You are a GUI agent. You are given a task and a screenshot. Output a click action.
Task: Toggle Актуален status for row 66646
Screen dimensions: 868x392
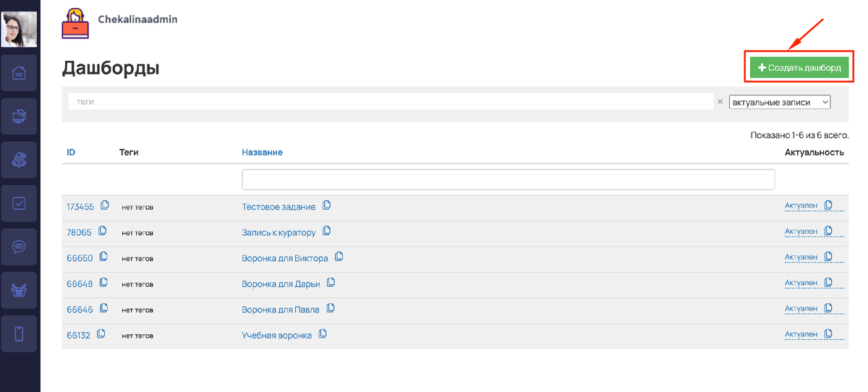tap(801, 308)
